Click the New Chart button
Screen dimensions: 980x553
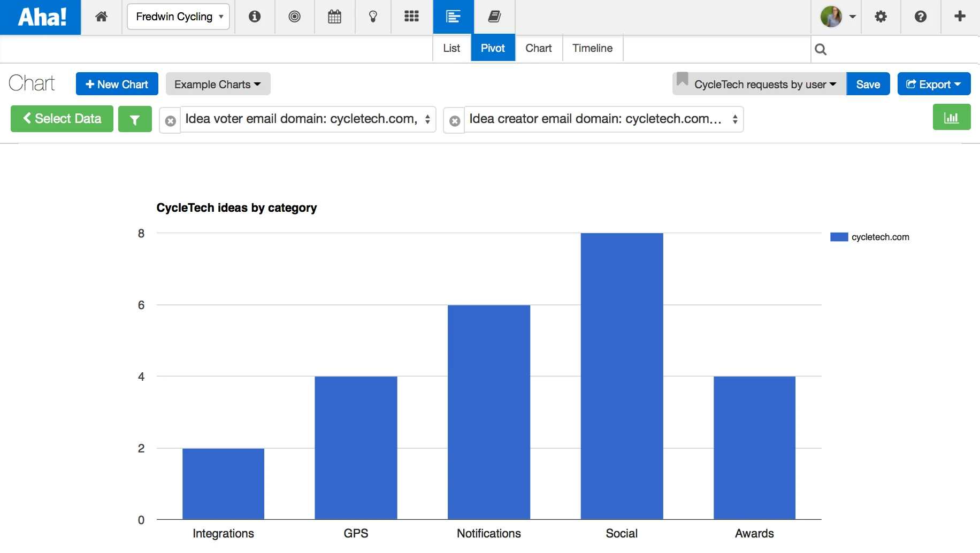click(117, 84)
